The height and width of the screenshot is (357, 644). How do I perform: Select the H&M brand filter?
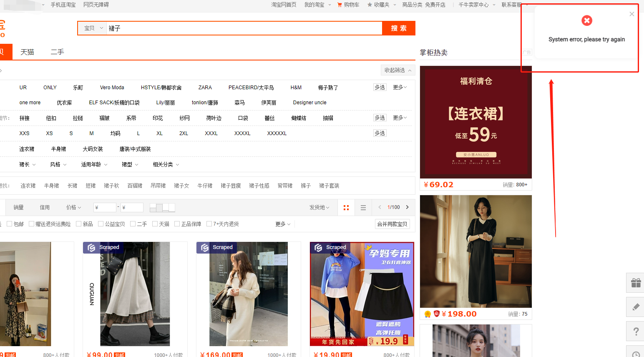[x=296, y=88]
